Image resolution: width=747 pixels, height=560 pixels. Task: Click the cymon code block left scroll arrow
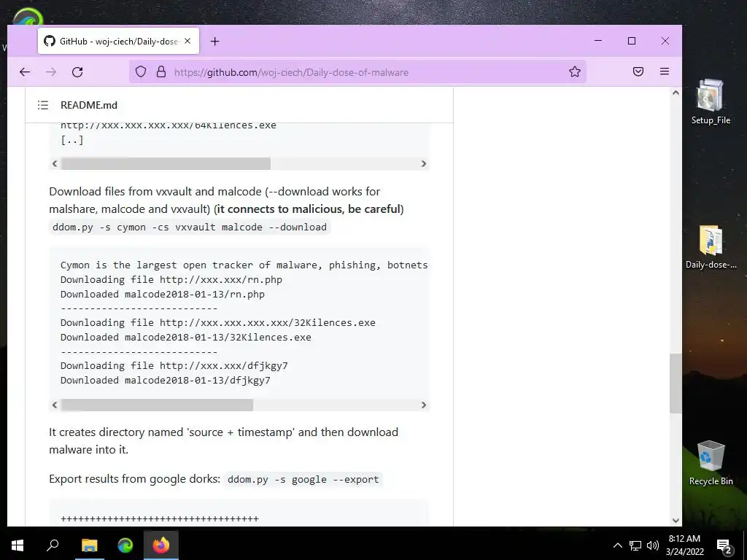(55, 405)
